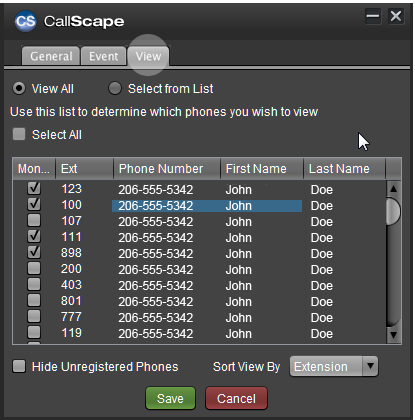Image resolution: width=415 pixels, height=420 pixels.
Task: Sort by the Mon... column header
Action: [x=34, y=169]
